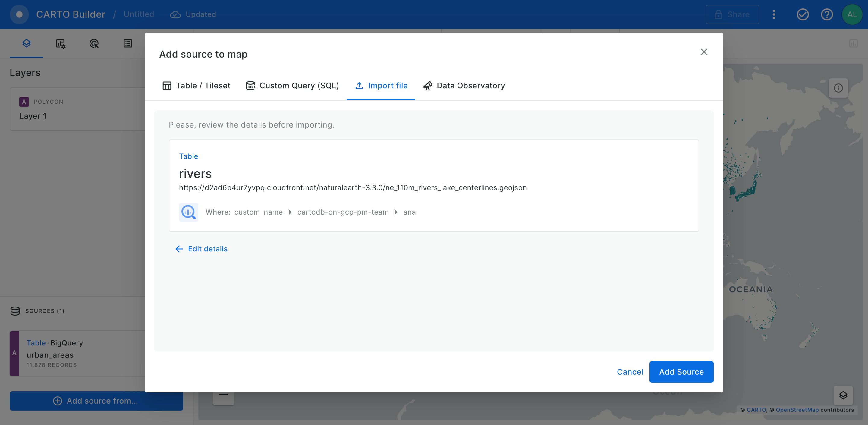The width and height of the screenshot is (868, 425).
Task: Select the purple urban_areas source swatch
Action: point(14,353)
